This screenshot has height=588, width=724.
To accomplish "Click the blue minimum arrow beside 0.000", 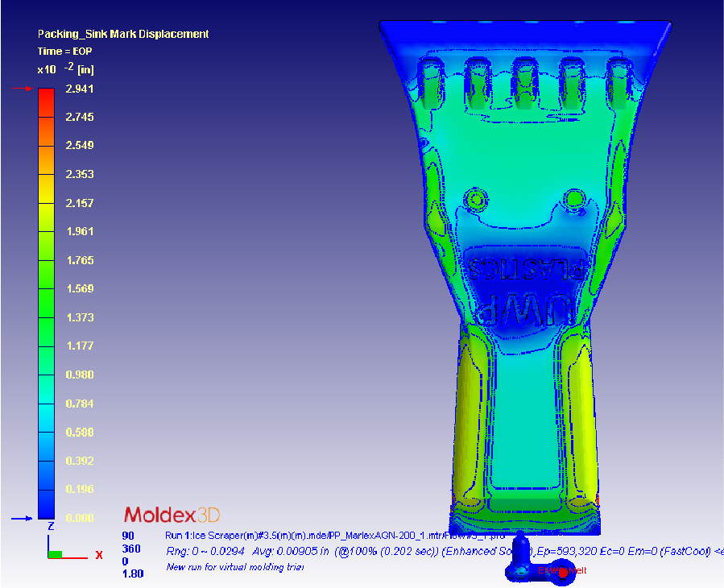I will [22, 519].
